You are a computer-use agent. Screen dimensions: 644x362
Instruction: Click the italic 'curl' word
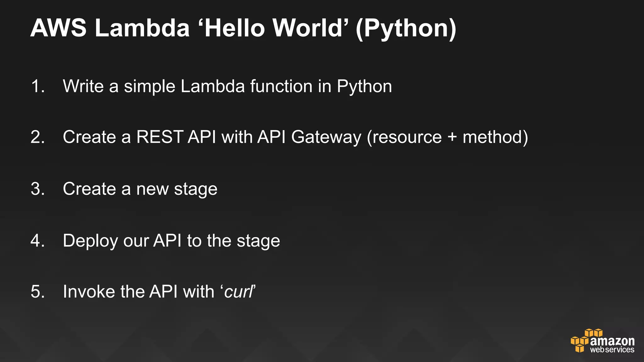click(x=238, y=291)
